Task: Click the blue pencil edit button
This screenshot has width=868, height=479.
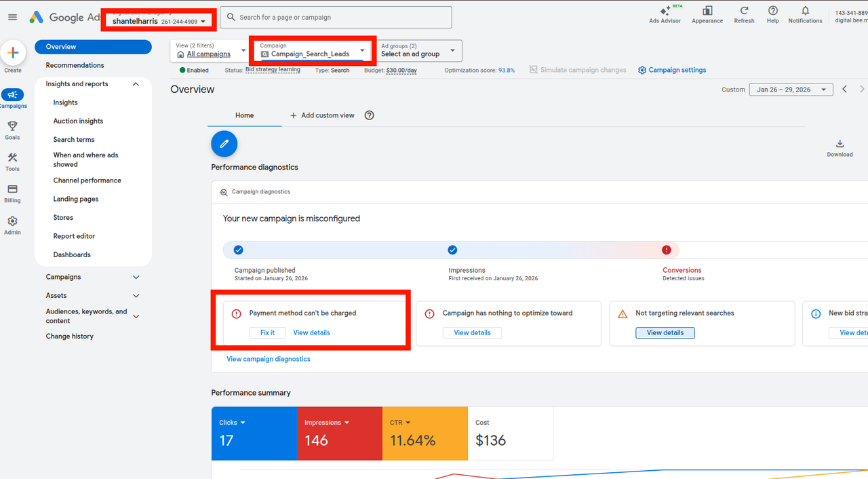Action: (224, 144)
